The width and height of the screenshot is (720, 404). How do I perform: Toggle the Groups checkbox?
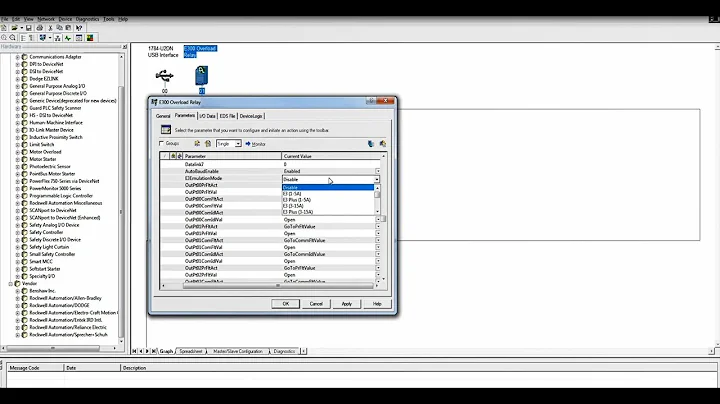click(x=161, y=144)
